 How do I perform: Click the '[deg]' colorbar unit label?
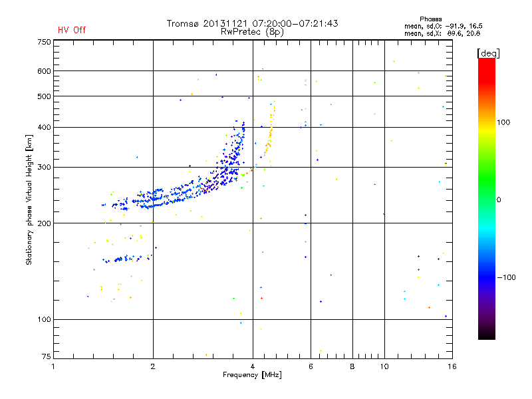click(488, 53)
